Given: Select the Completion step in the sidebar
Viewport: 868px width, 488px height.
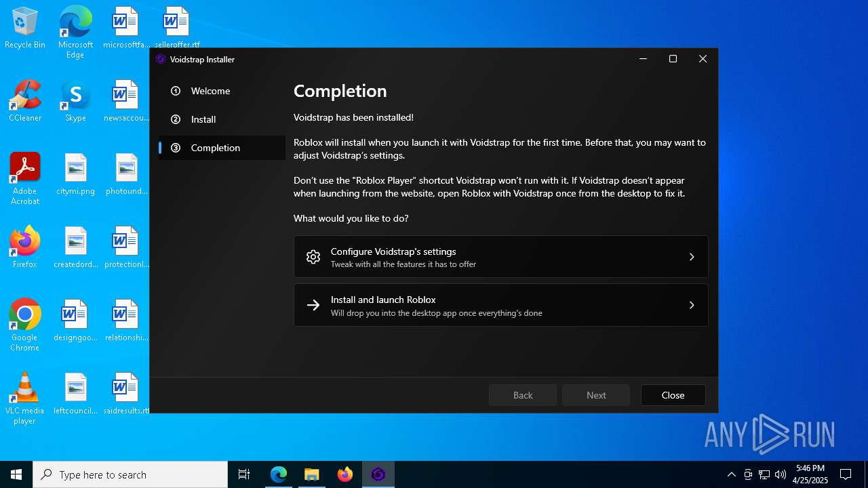Looking at the screenshot, I should click(222, 148).
